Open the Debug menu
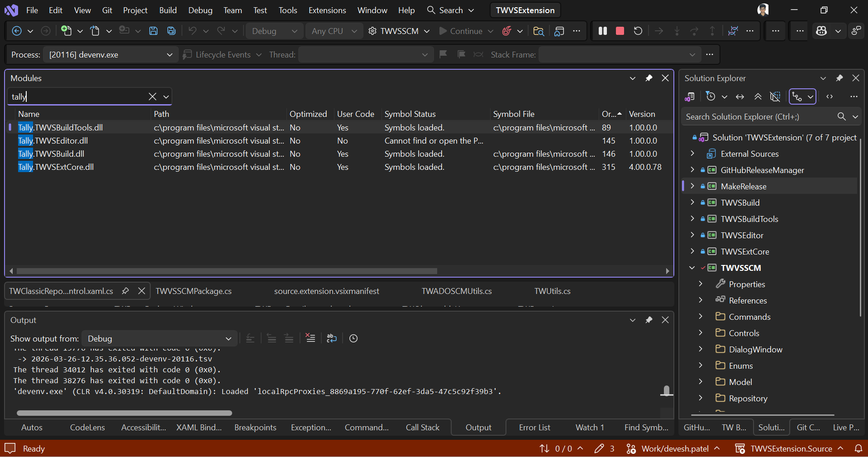Viewport: 868px width, 457px height. [x=200, y=10]
